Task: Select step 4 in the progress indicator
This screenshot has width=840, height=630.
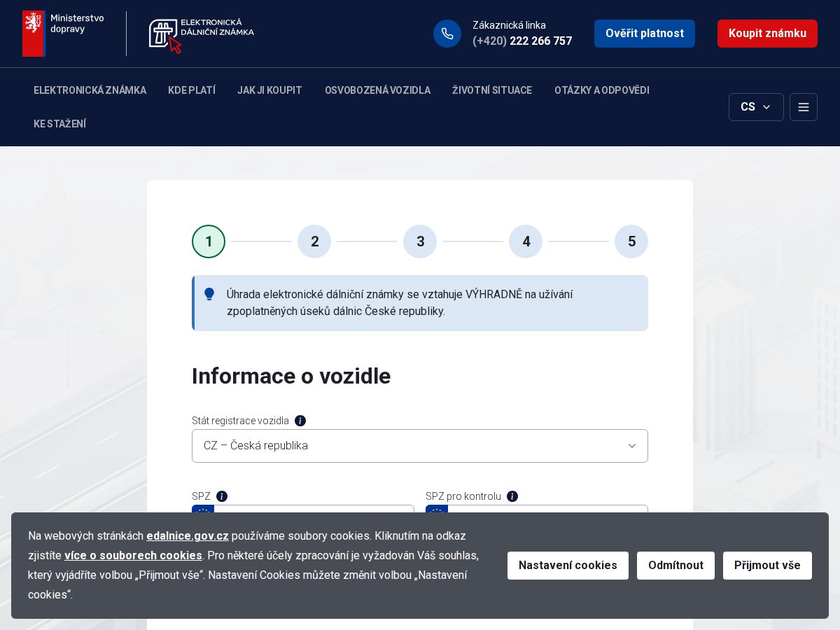Action: (x=526, y=241)
